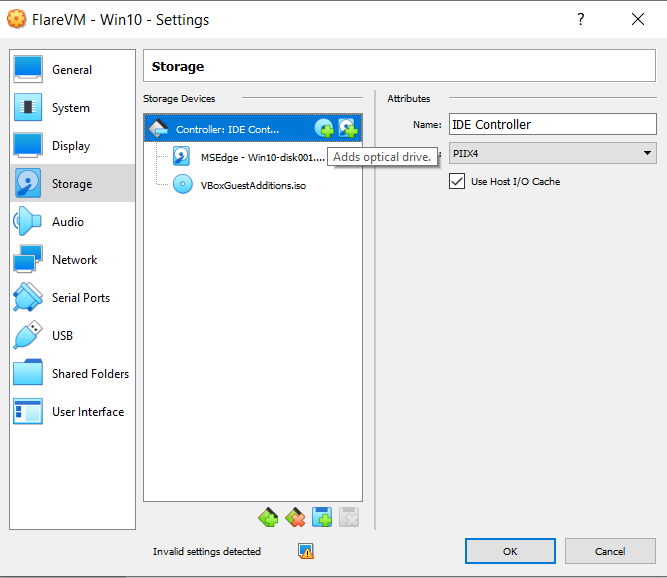Open the Shared Folders settings section

[90, 374]
